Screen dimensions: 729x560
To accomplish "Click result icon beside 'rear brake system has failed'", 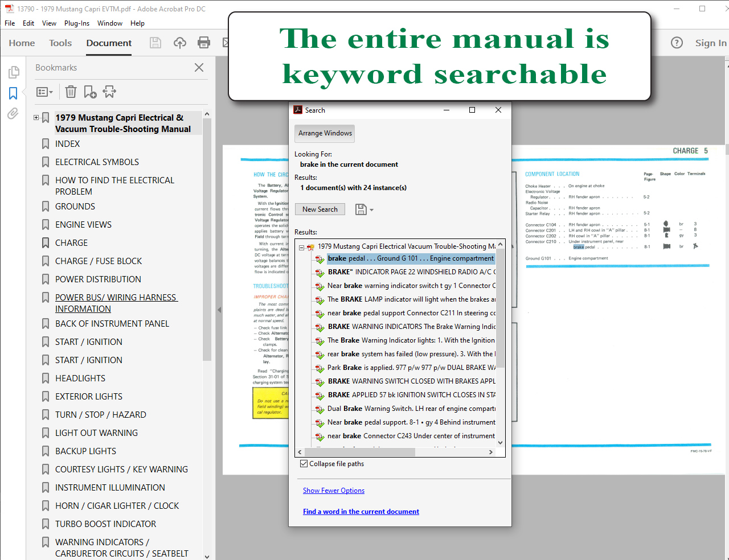I will 320,355.
